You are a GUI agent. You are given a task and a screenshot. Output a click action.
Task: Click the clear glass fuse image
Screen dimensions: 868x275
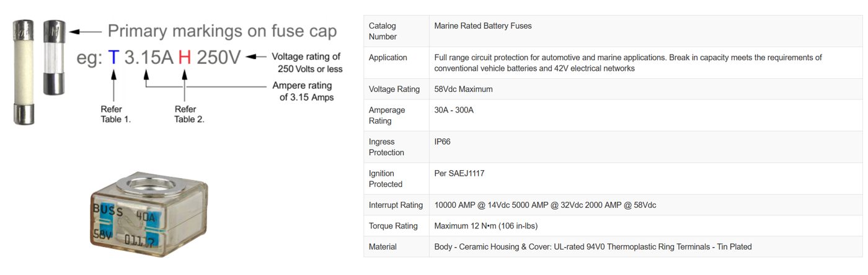coord(54,57)
